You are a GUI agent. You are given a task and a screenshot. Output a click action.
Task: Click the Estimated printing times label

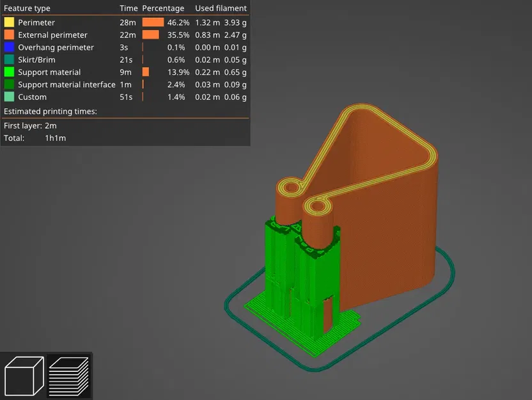(x=51, y=111)
